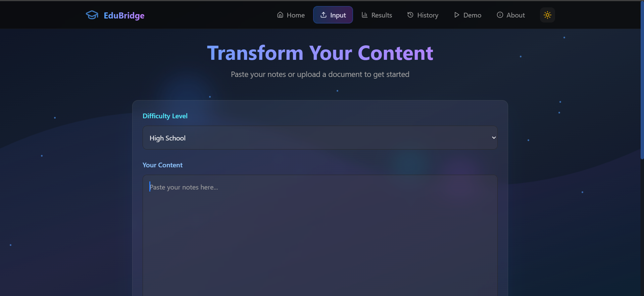Click the Transform Your Content heading
This screenshot has width=644, height=296.
[x=320, y=53]
